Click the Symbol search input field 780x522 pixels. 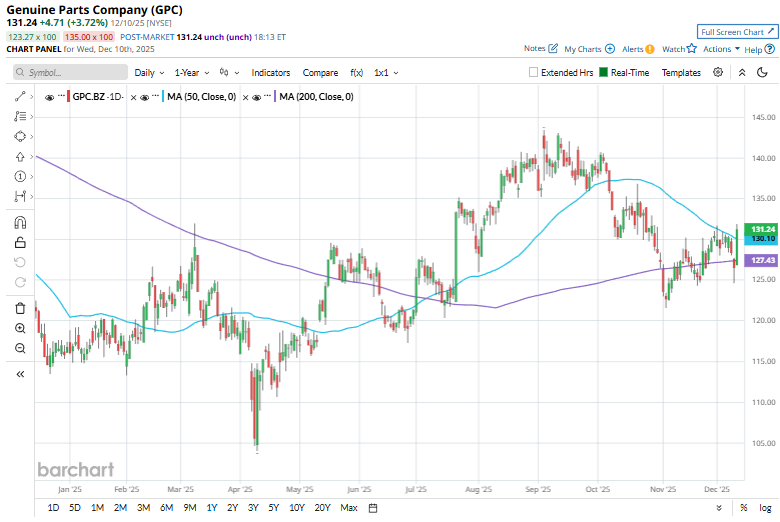(x=70, y=73)
